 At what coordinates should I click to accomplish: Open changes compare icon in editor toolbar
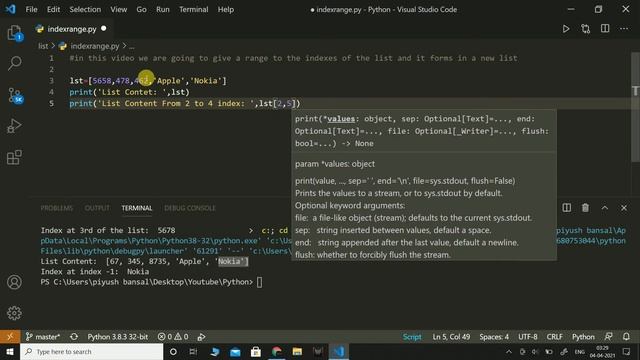585,29
